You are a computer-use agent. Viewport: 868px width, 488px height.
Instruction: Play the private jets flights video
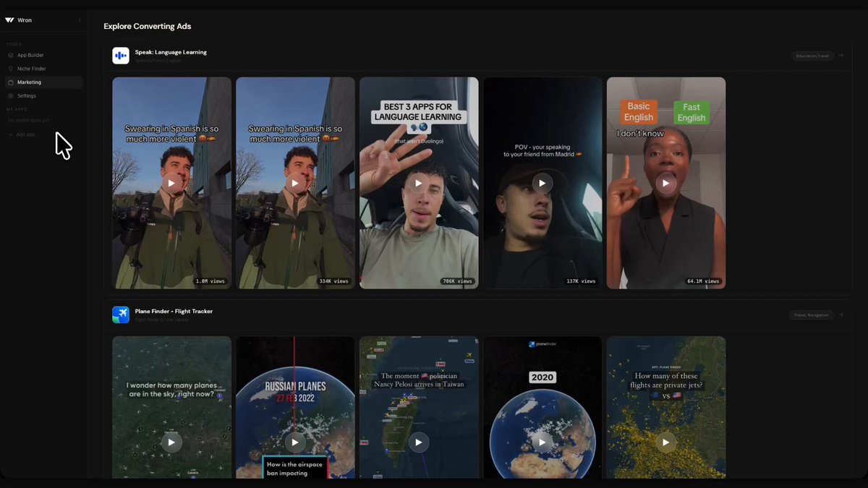click(666, 442)
